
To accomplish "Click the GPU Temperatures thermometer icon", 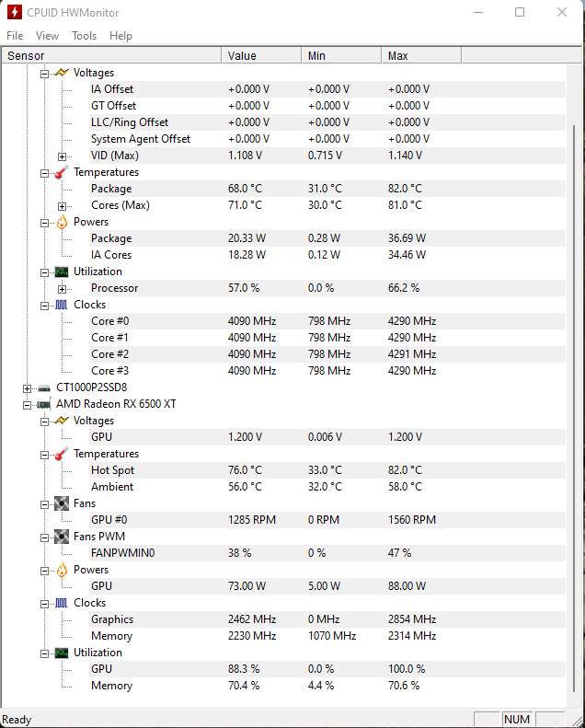I will click(x=62, y=454).
